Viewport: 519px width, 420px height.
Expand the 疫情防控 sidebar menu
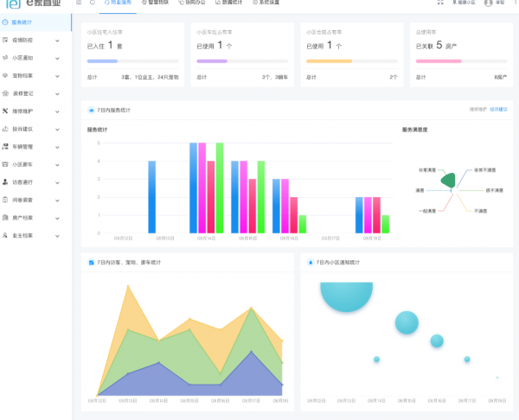pyautogui.click(x=57, y=41)
